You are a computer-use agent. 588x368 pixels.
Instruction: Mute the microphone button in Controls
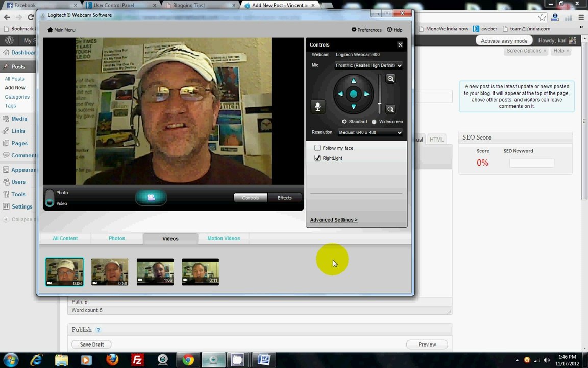[317, 107]
